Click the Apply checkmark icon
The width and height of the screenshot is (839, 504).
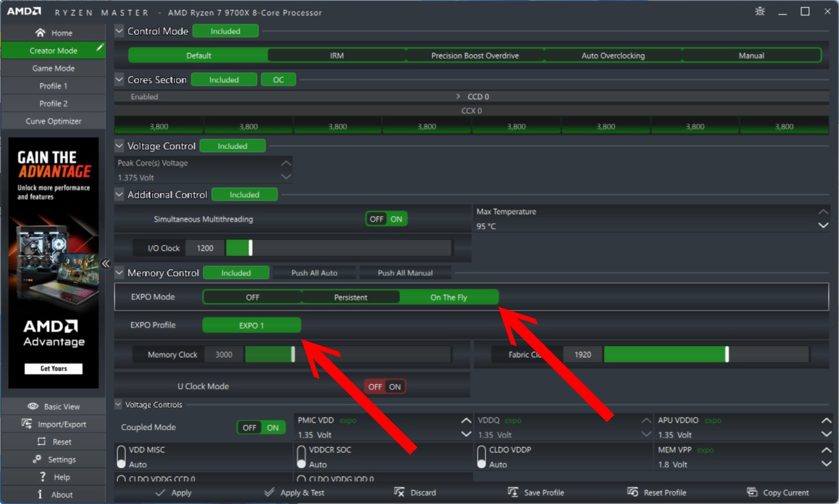pyautogui.click(x=161, y=492)
